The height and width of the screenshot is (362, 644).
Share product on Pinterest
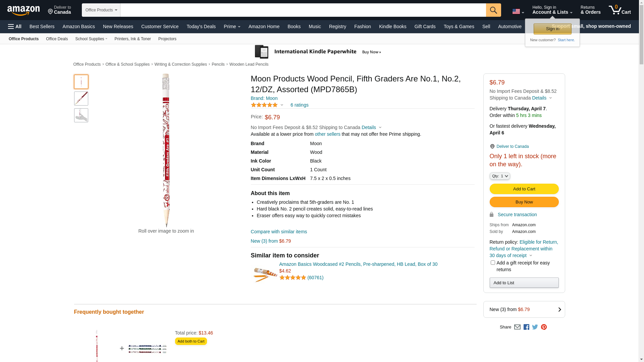pyautogui.click(x=544, y=327)
